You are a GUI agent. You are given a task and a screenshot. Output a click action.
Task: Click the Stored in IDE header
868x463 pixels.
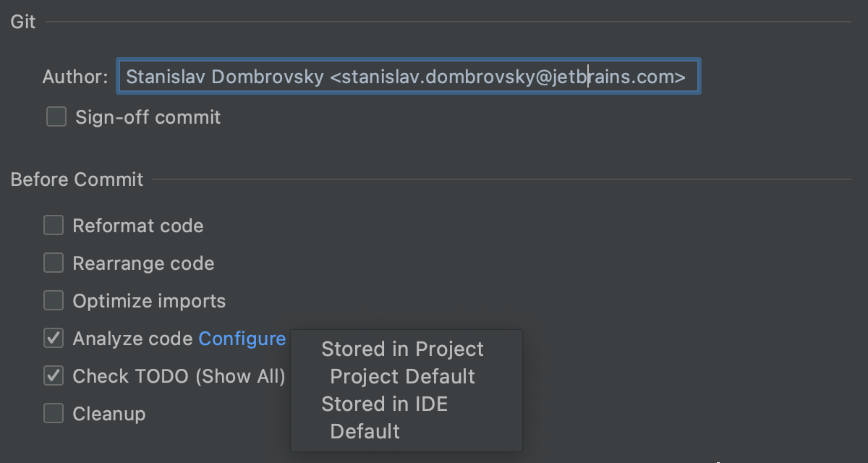click(x=384, y=404)
